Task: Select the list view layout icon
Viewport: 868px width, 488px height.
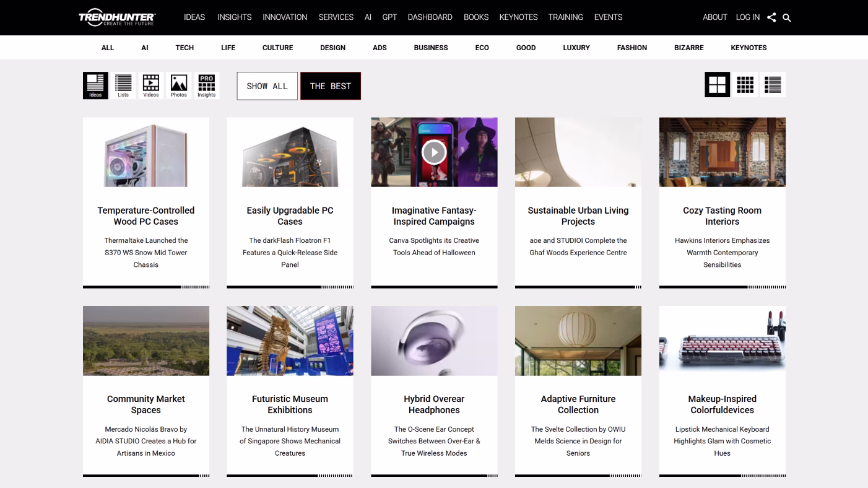Action: (x=773, y=85)
